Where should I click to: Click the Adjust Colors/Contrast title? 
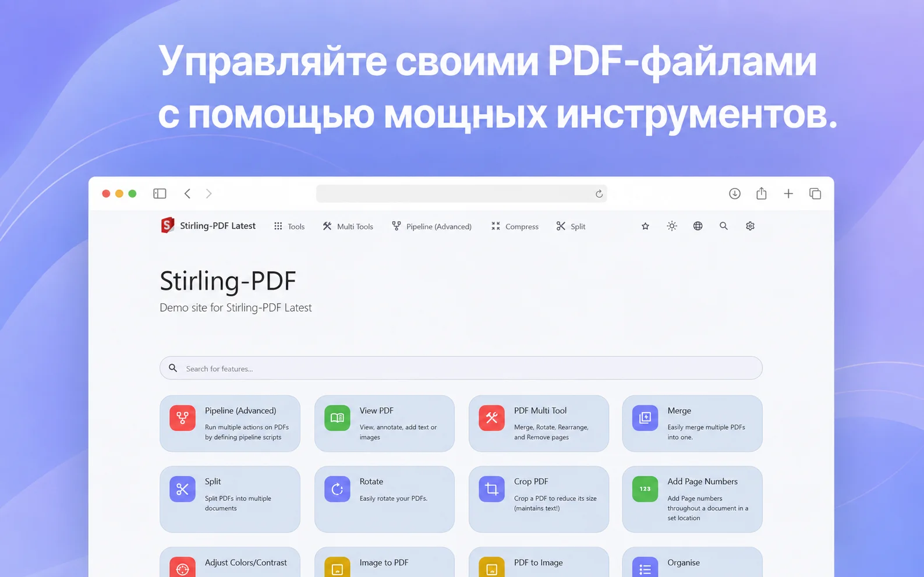click(246, 562)
